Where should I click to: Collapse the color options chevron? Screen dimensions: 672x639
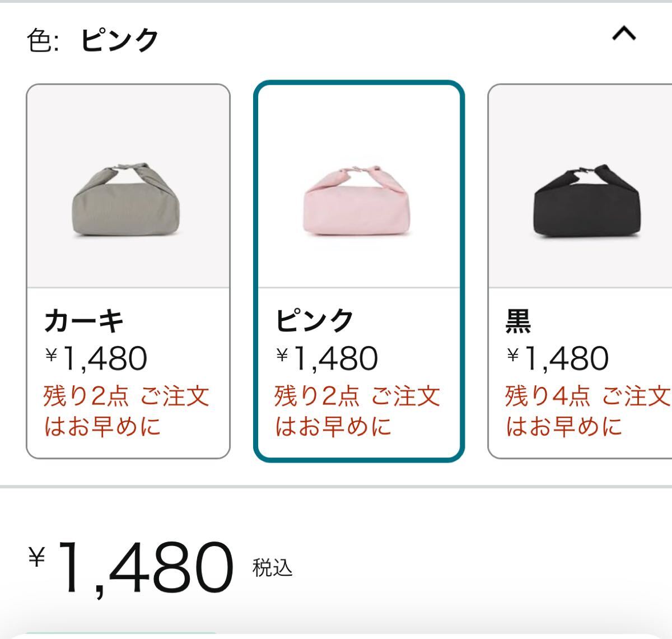coord(624,34)
